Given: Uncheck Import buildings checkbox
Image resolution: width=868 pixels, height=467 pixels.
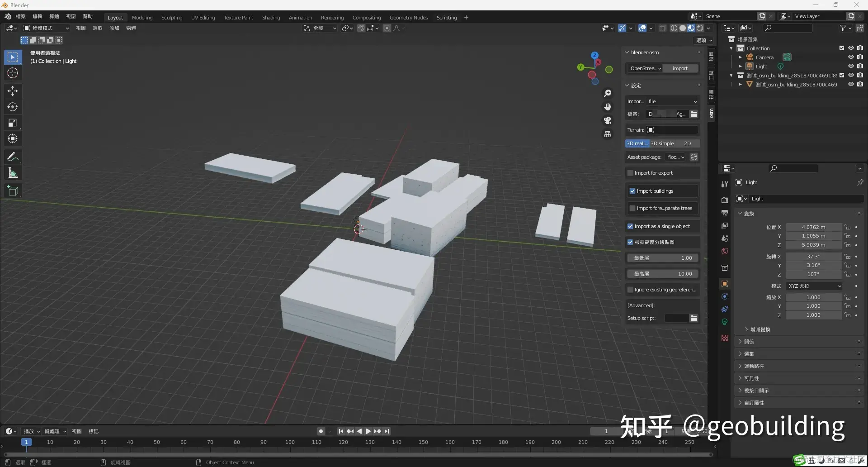Looking at the screenshot, I should coord(632,191).
